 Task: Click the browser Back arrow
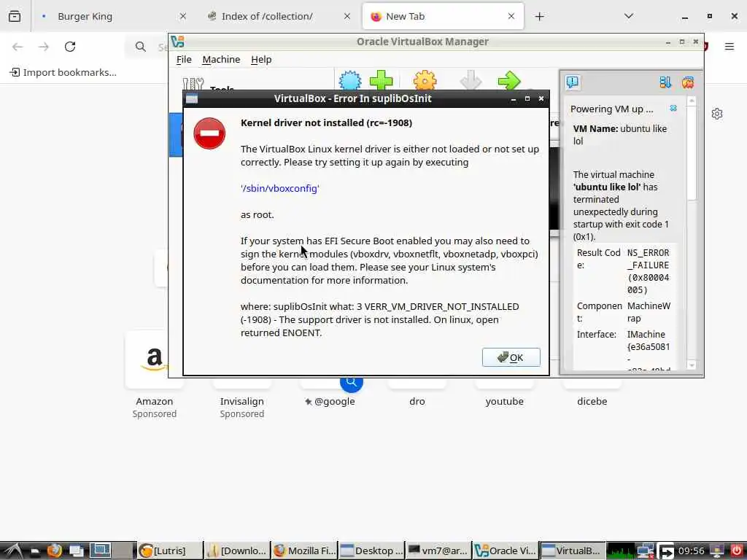[18, 47]
